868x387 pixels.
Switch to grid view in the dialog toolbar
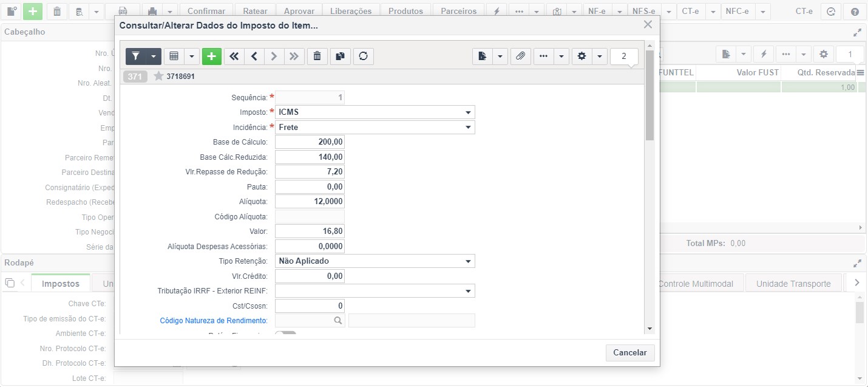click(174, 56)
